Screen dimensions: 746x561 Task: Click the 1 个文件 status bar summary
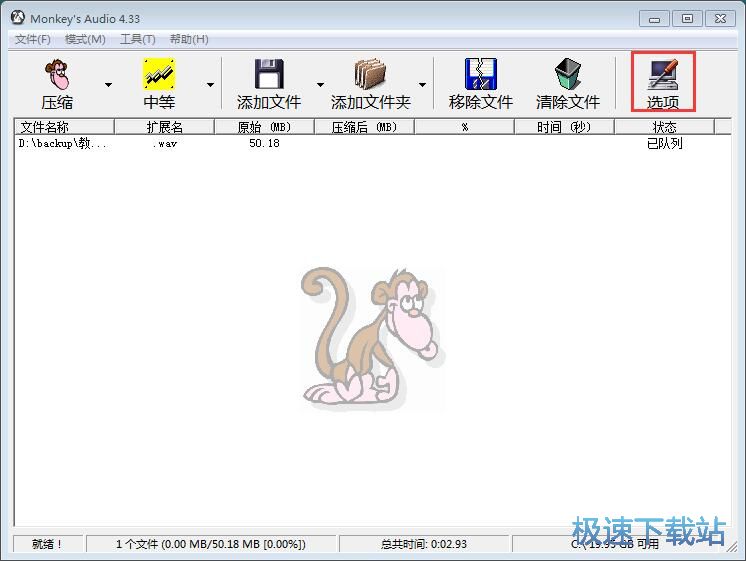coord(211,543)
